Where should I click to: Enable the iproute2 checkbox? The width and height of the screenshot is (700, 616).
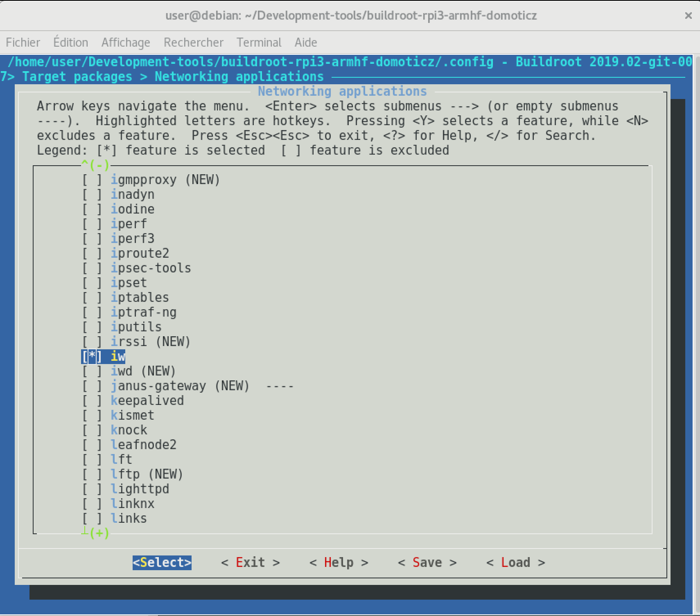point(92,254)
